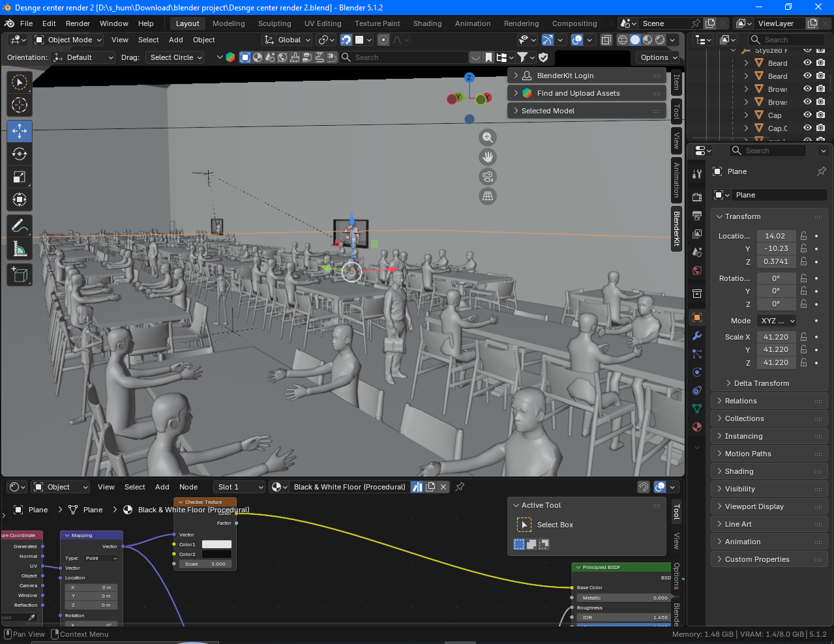This screenshot has width=834, height=644.
Task: Open the Physics properties tab
Action: coord(697,372)
